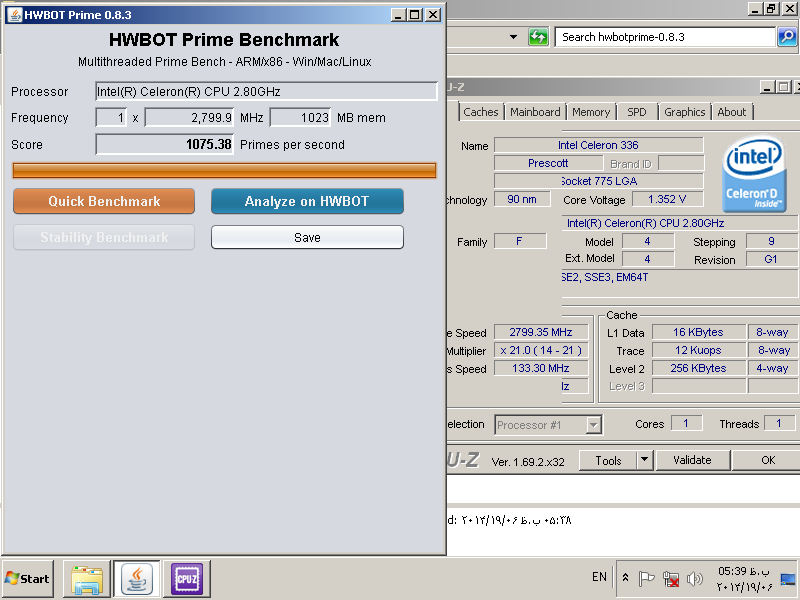Switch to the Caches tab in CPU-Z
Image resolution: width=800 pixels, height=600 pixels.
click(x=481, y=112)
